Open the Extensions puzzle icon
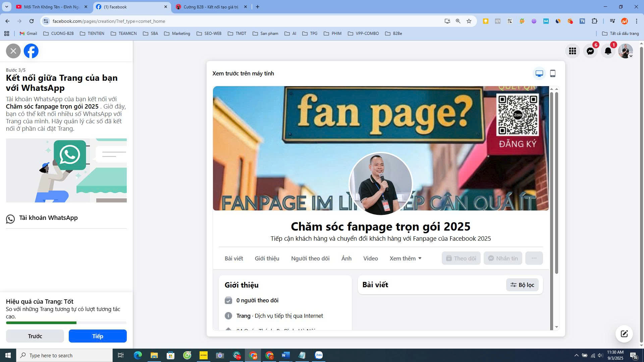Image resolution: width=644 pixels, height=362 pixels. pyautogui.click(x=594, y=21)
